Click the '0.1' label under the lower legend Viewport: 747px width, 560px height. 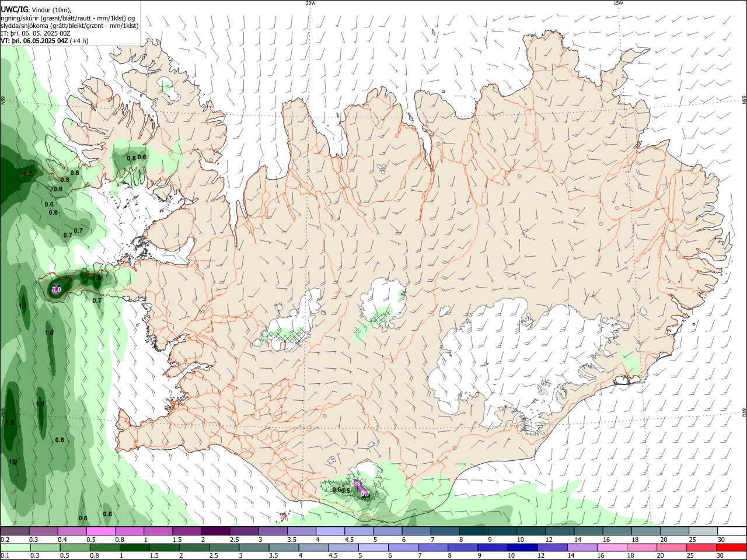click(5, 556)
